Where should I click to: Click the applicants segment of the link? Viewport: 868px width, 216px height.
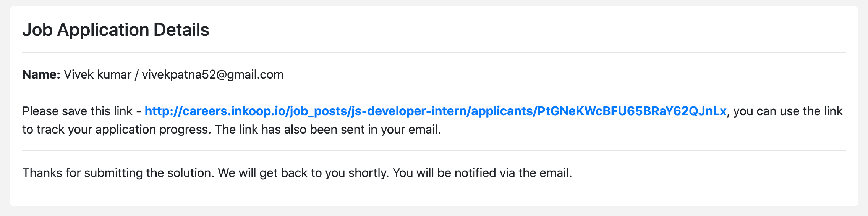[x=501, y=111]
